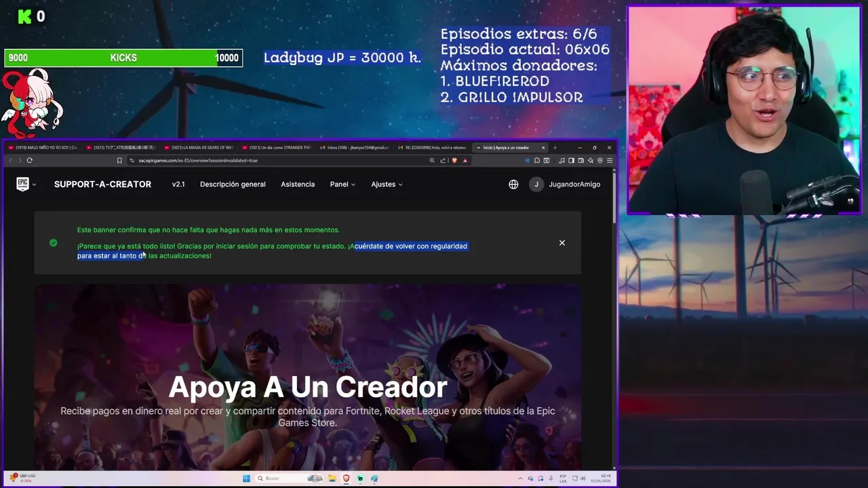Click the GBP/USD widget in the taskbar

coord(24,478)
